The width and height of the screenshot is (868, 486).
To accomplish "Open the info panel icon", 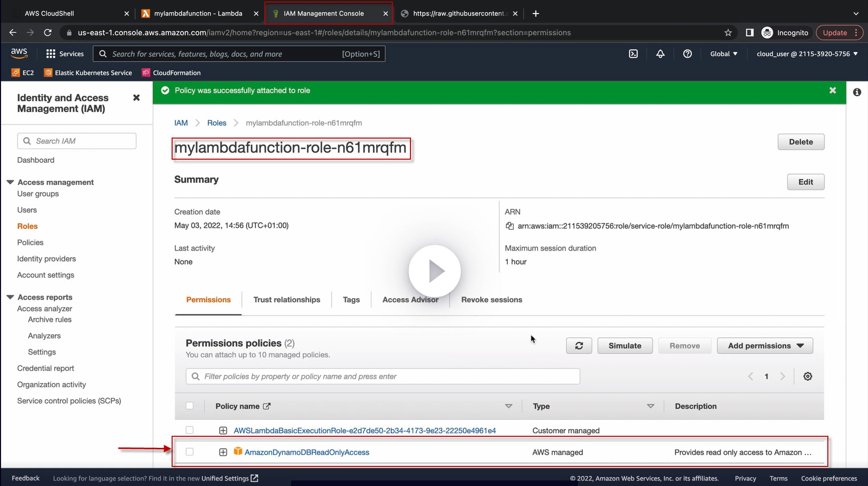I will point(857,92).
